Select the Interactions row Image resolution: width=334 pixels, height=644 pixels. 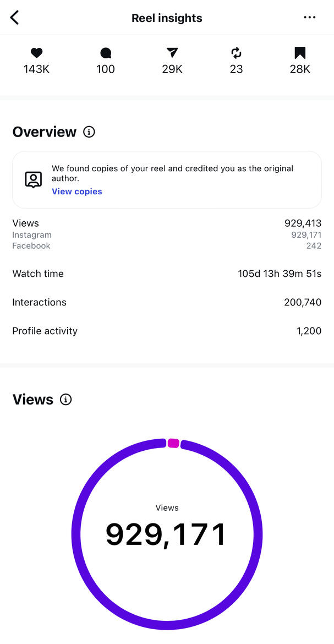coord(167,302)
